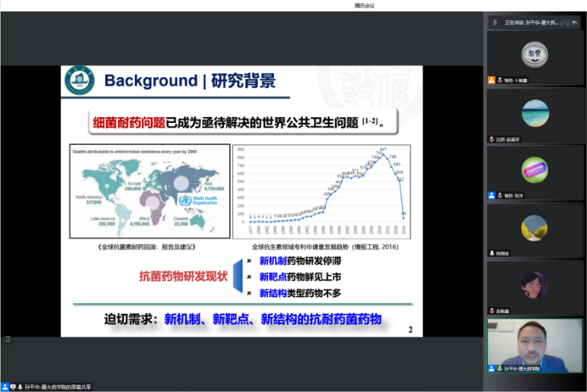Click the blue user icon at bottom-left corner
Viewport: 587px width, 392px height.
tap(5, 387)
